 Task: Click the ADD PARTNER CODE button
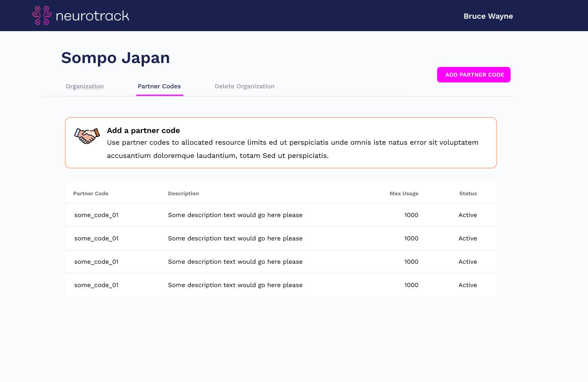(474, 74)
